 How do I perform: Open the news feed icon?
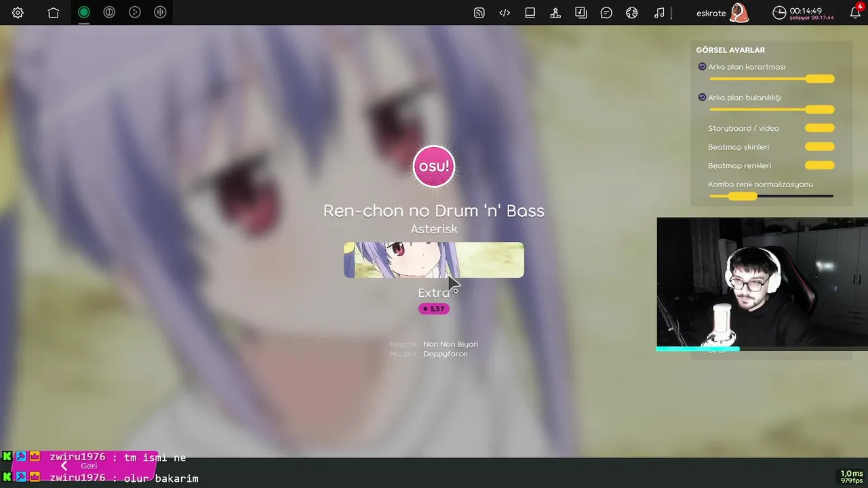[x=479, y=13]
